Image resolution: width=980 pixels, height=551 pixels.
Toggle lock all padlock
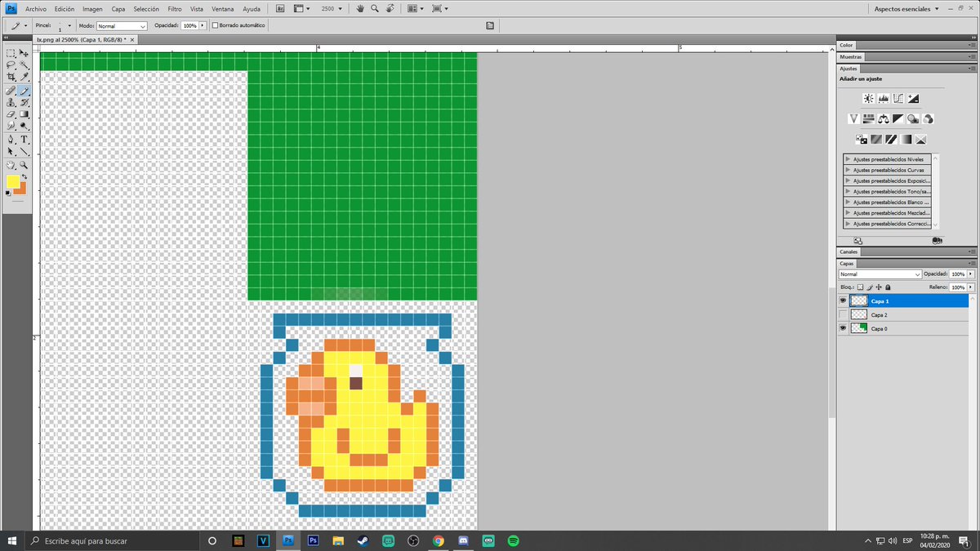click(x=888, y=287)
